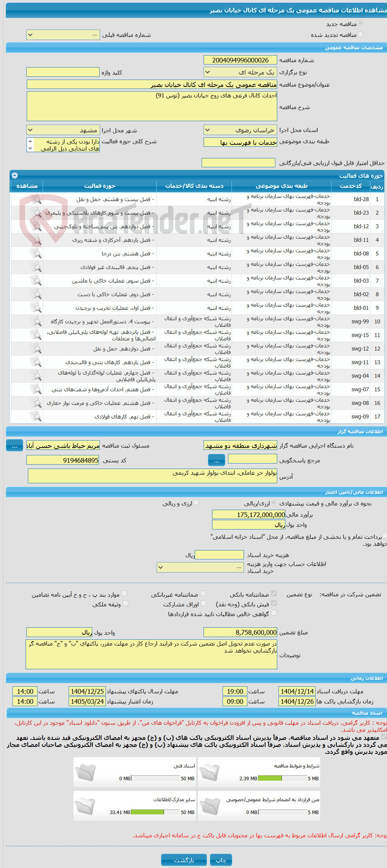Image resolution: width=387 pixels, height=868 pixels.
Task: Open view icon for row swg-11
Action: (36, 362)
